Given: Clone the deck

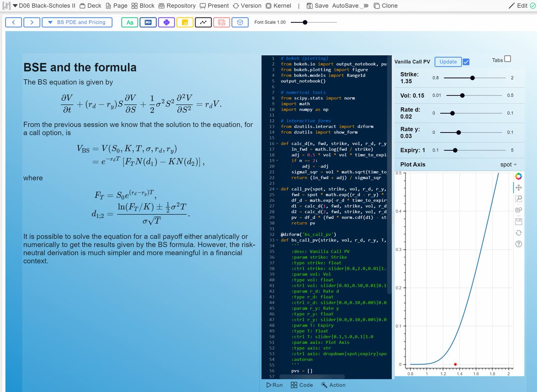Looking at the screenshot, I should 385,6.
